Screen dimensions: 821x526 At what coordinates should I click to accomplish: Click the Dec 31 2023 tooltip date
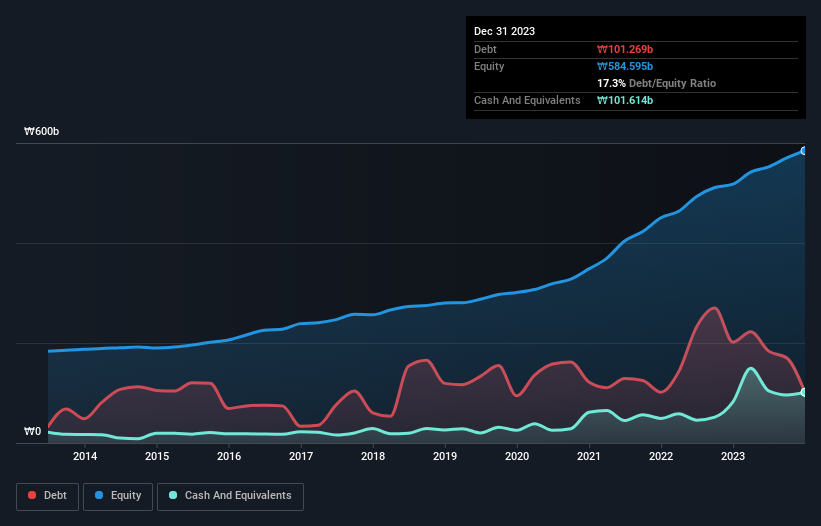tap(504, 31)
